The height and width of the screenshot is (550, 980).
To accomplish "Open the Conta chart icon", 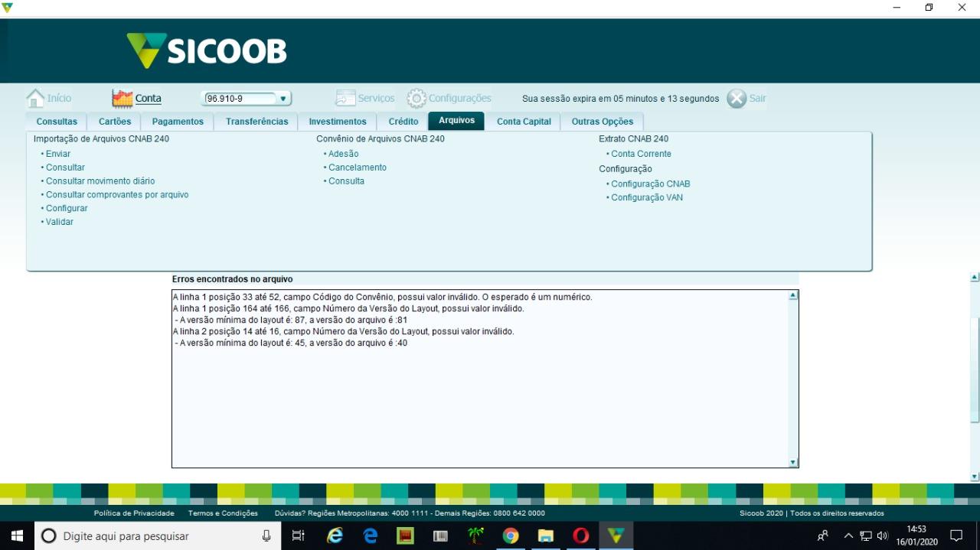I will [x=122, y=98].
